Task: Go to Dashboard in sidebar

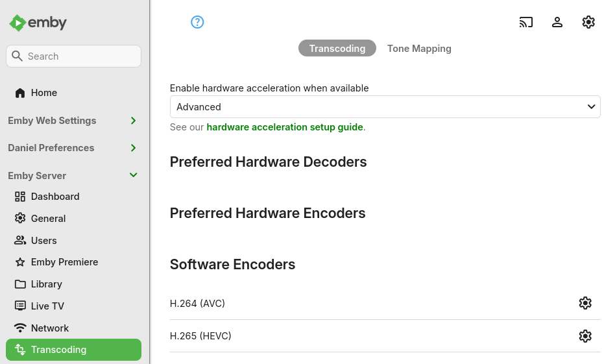Action: tap(55, 197)
